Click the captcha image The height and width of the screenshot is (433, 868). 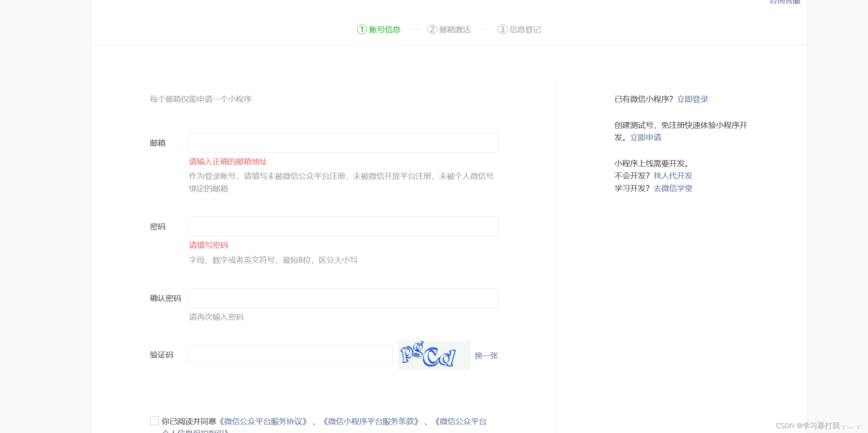(x=434, y=355)
